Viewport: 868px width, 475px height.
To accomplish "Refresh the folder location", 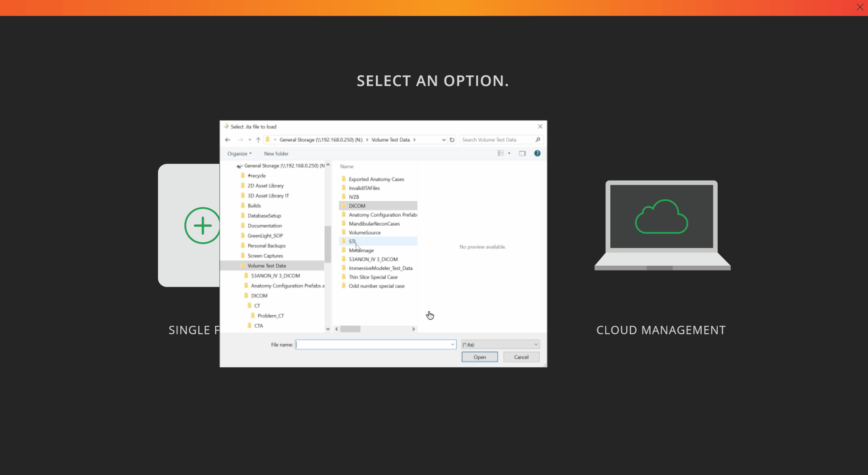I will tap(452, 140).
